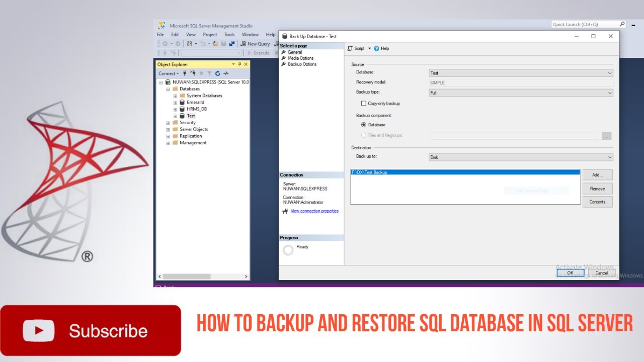Click the Save All disks icon
This screenshot has height=362, width=644.
tap(232, 44)
